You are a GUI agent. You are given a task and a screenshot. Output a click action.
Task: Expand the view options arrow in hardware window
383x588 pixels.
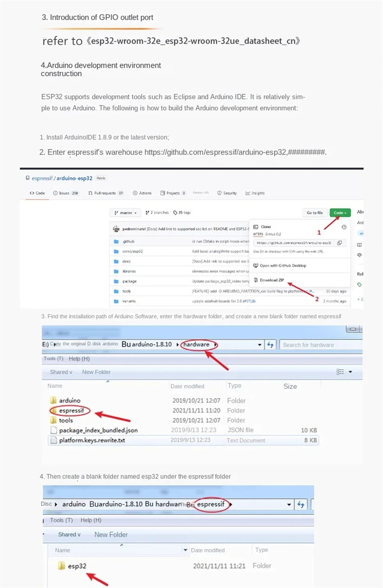click(350, 372)
